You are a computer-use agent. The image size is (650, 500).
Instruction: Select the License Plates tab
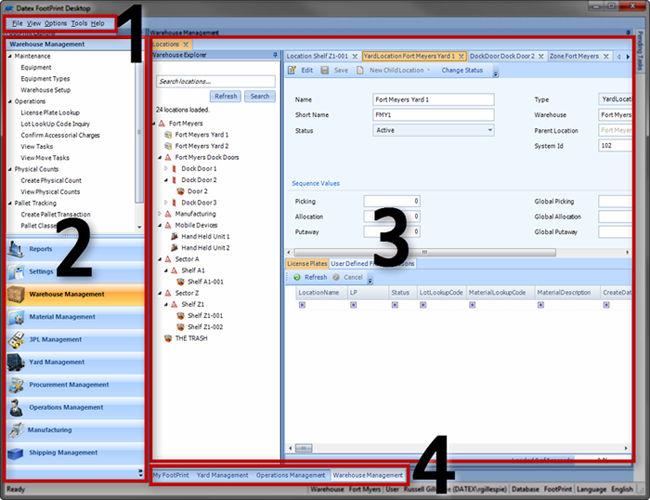[x=307, y=263]
